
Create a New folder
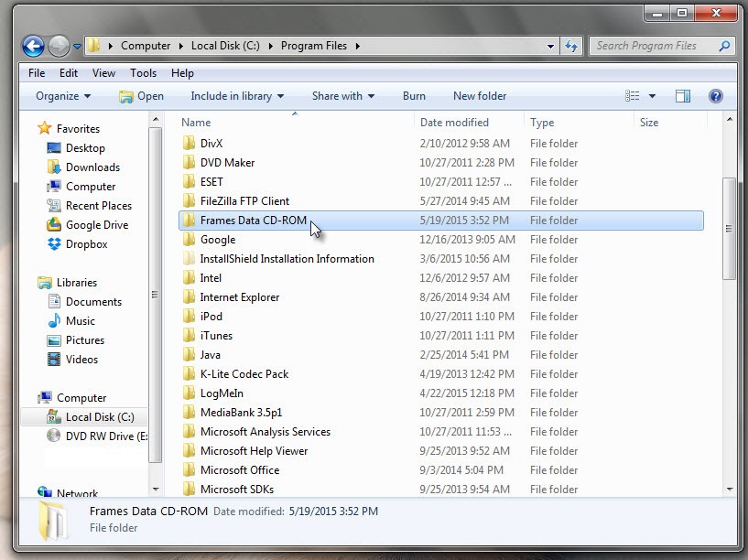[x=480, y=96]
